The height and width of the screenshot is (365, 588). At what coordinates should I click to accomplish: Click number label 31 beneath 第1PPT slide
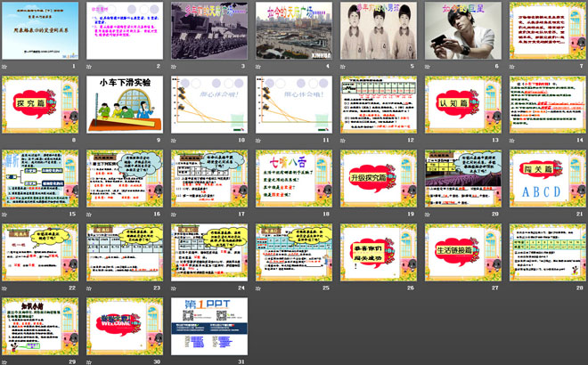241,361
